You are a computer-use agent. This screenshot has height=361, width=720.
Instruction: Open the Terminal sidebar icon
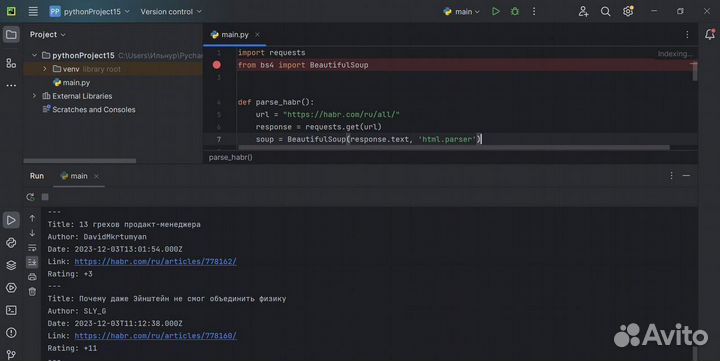pyautogui.click(x=11, y=310)
